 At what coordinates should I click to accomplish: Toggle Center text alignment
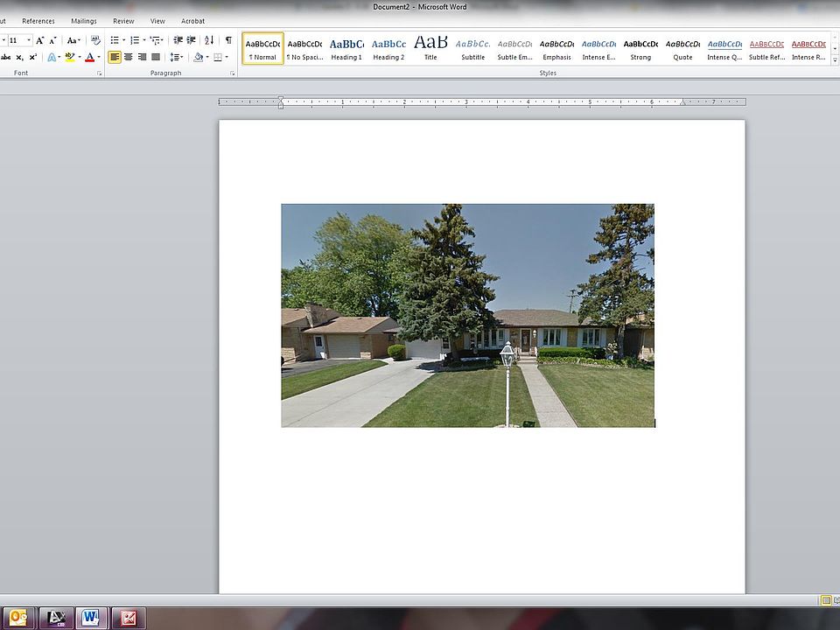[129, 57]
